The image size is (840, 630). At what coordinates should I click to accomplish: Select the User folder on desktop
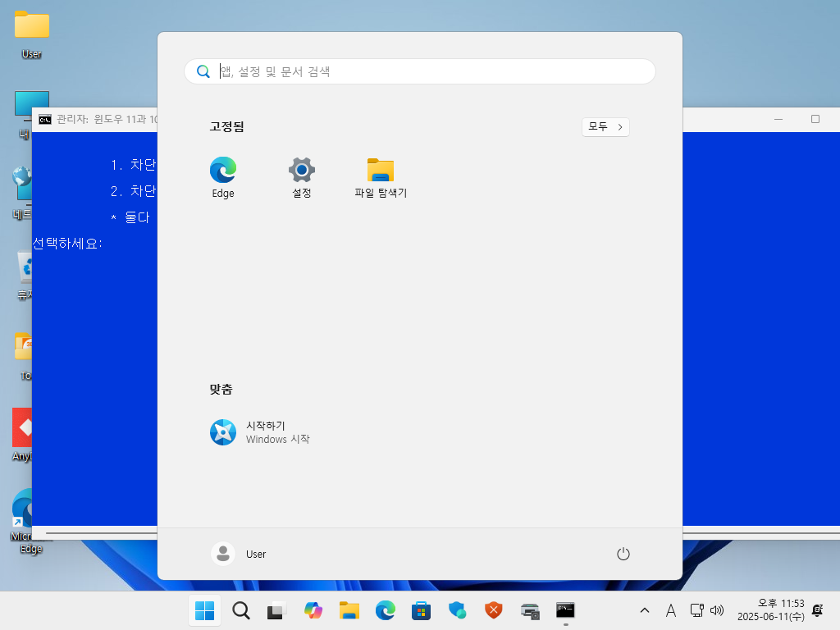[32, 34]
